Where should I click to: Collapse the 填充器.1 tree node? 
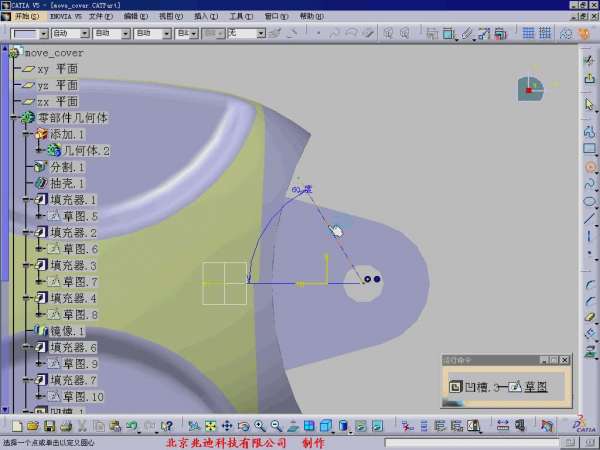point(26,200)
